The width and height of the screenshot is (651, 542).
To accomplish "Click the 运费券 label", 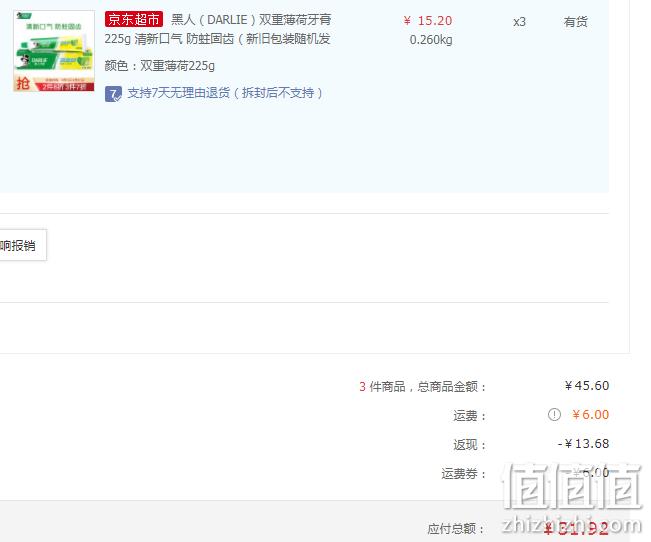I will coord(463,473).
